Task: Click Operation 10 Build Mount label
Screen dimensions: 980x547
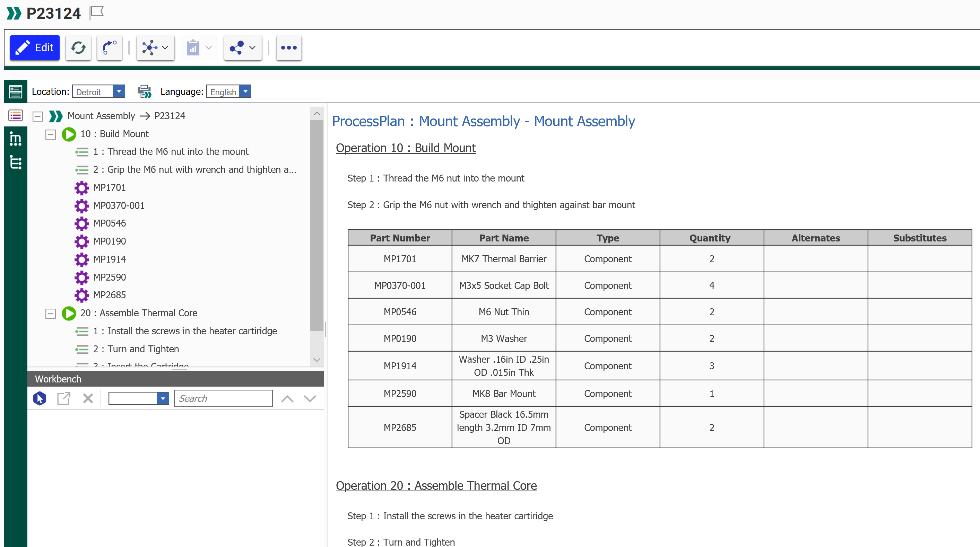Action: coord(407,148)
